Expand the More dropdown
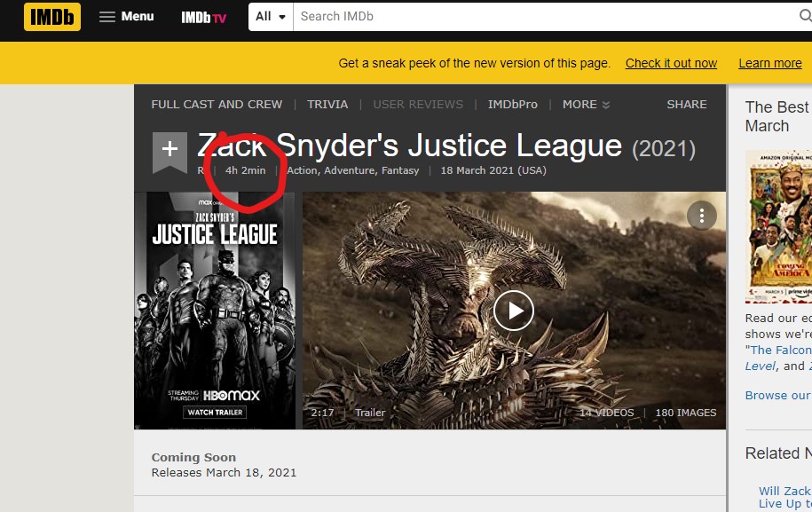812x512 pixels. [x=586, y=105]
